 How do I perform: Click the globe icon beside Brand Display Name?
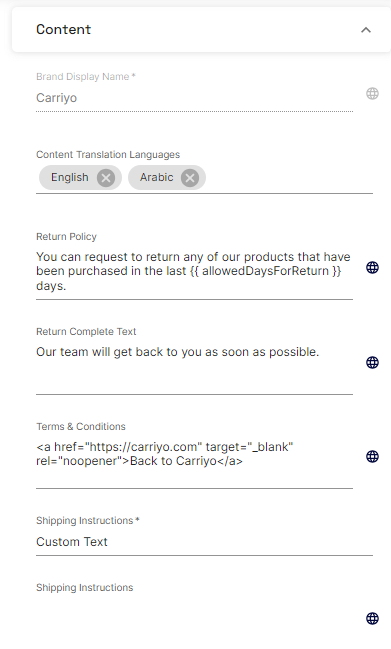pos(372,94)
